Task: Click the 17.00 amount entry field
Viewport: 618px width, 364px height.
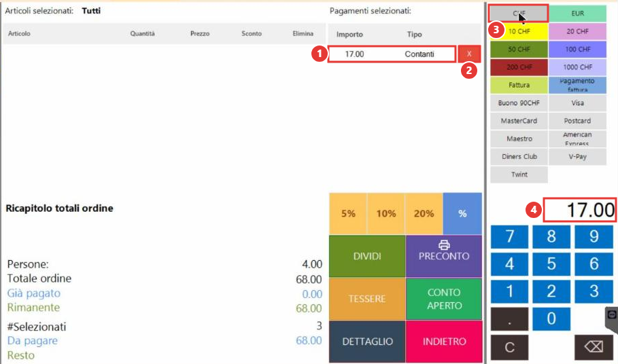Action: tap(580, 210)
